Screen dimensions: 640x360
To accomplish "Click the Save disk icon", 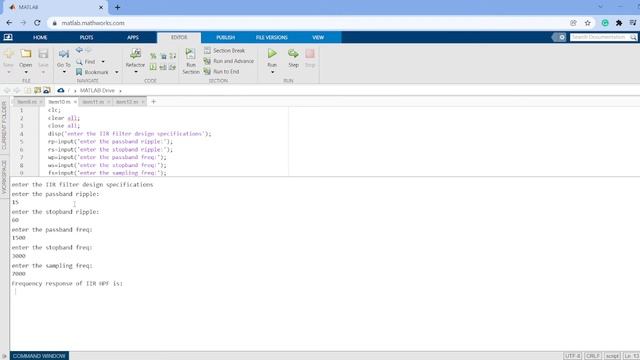I will click(x=43, y=53).
